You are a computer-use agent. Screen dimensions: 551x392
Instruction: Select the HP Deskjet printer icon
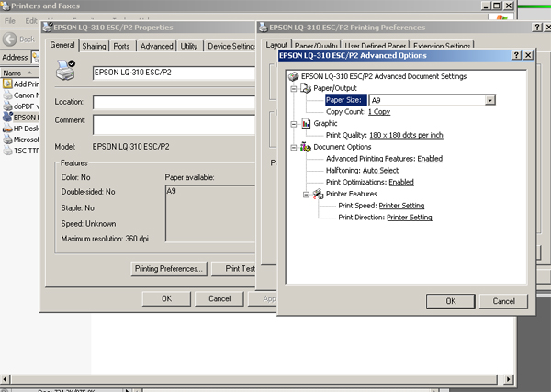point(7,129)
